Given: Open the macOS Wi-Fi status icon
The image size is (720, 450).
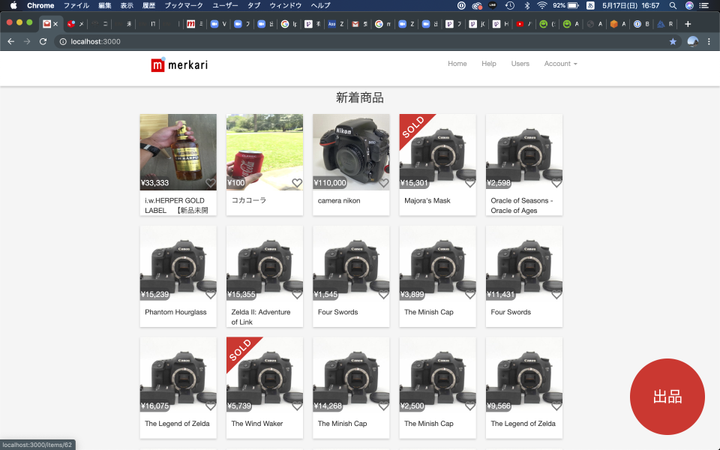Looking at the screenshot, I should click(541, 6).
